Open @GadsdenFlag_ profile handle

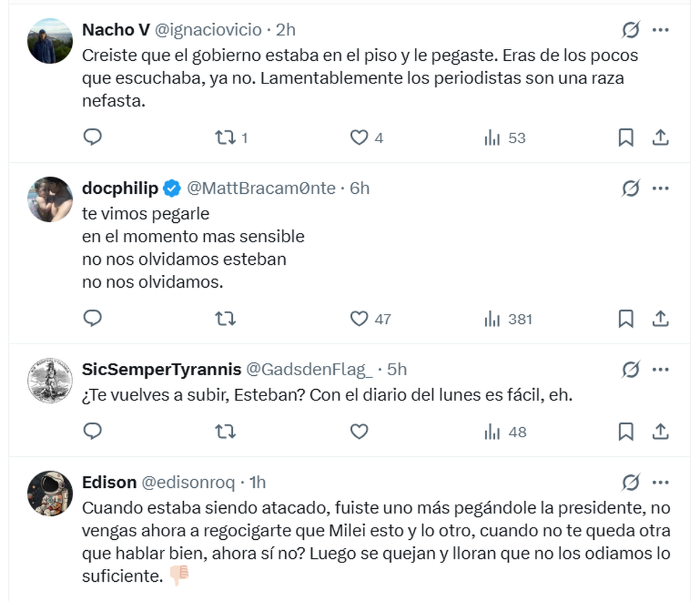[309, 369]
